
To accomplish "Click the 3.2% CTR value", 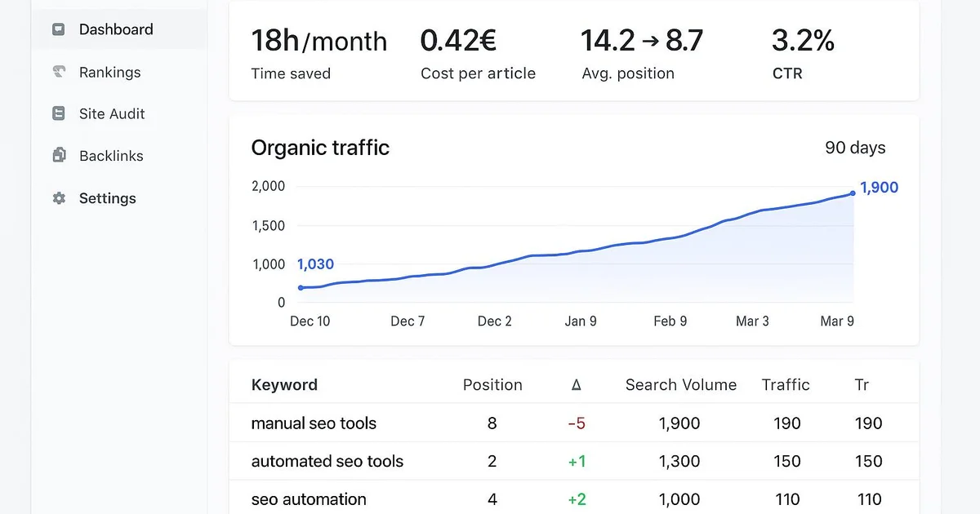I will [803, 40].
